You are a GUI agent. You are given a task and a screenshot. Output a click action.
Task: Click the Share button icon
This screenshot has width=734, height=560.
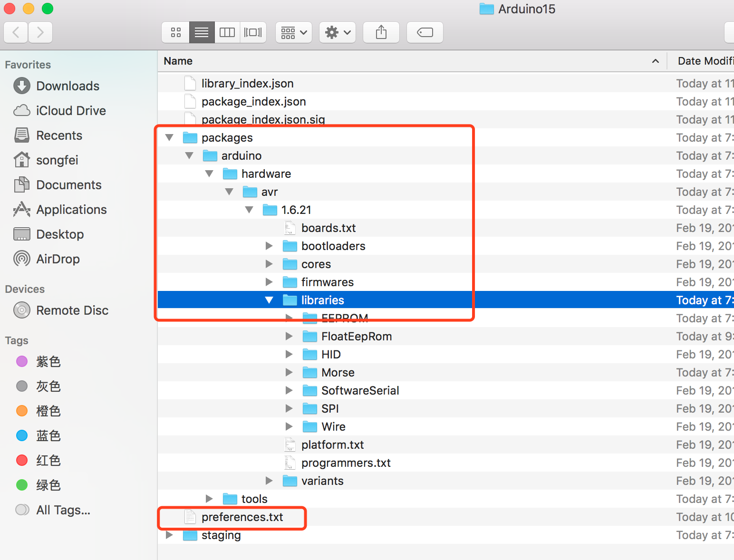pyautogui.click(x=381, y=32)
